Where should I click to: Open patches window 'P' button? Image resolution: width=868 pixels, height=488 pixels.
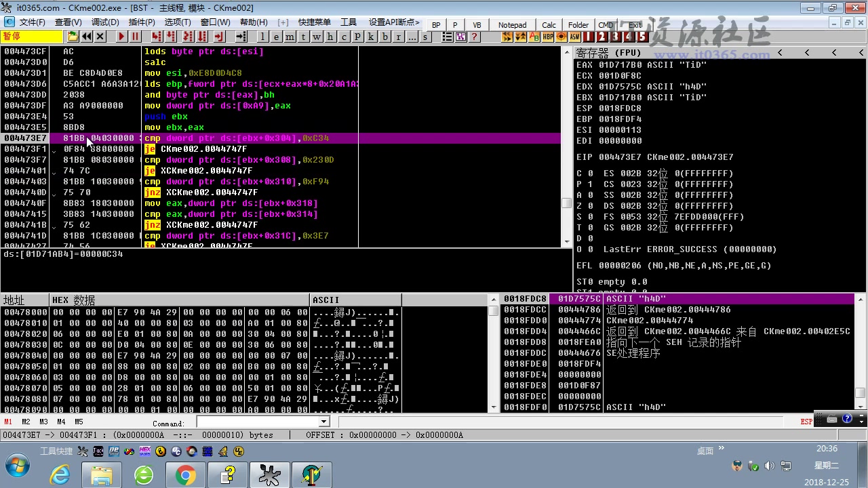(357, 37)
